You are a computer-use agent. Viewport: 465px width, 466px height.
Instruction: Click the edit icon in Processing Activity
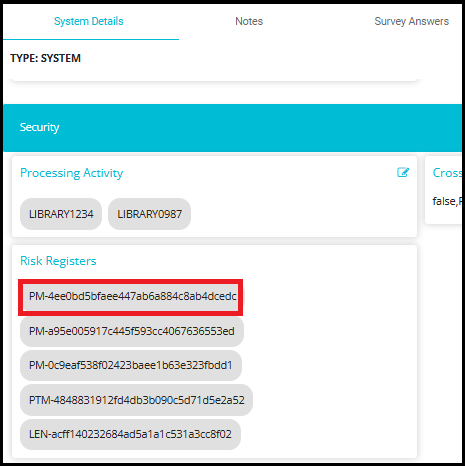coord(403,172)
